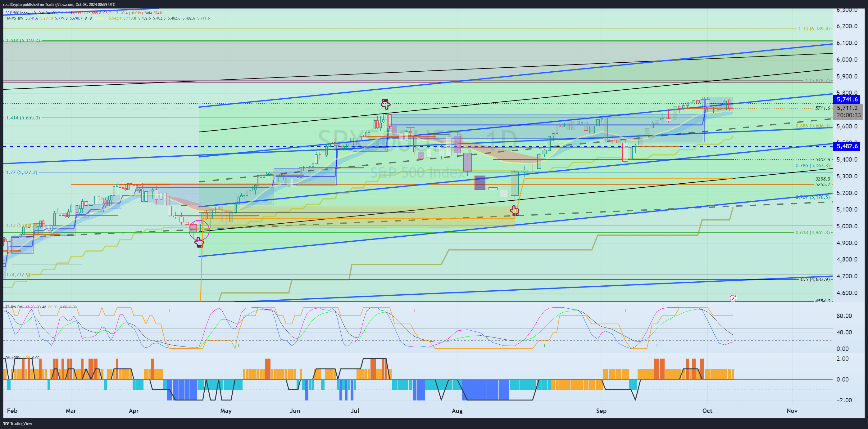Click the blue 5,779.8 legend value

pyautogui.click(x=61, y=18)
